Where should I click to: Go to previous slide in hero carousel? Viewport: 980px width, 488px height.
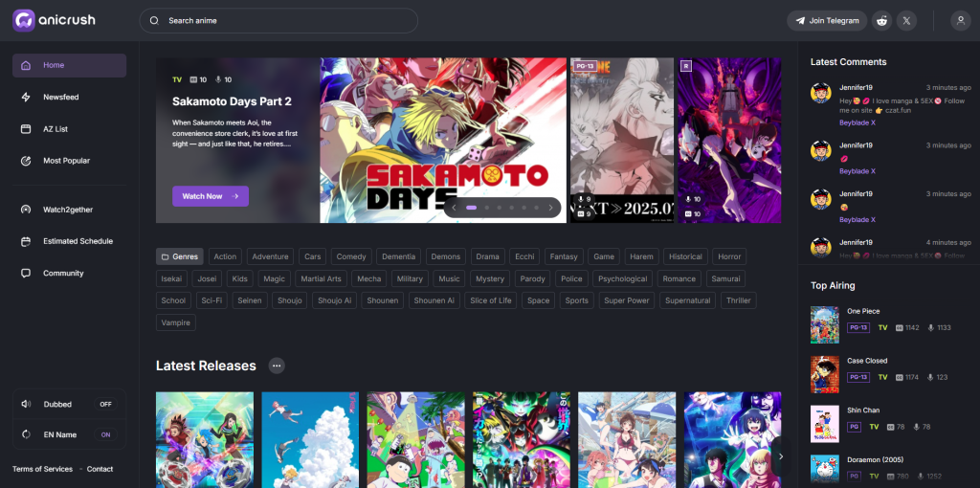click(455, 208)
